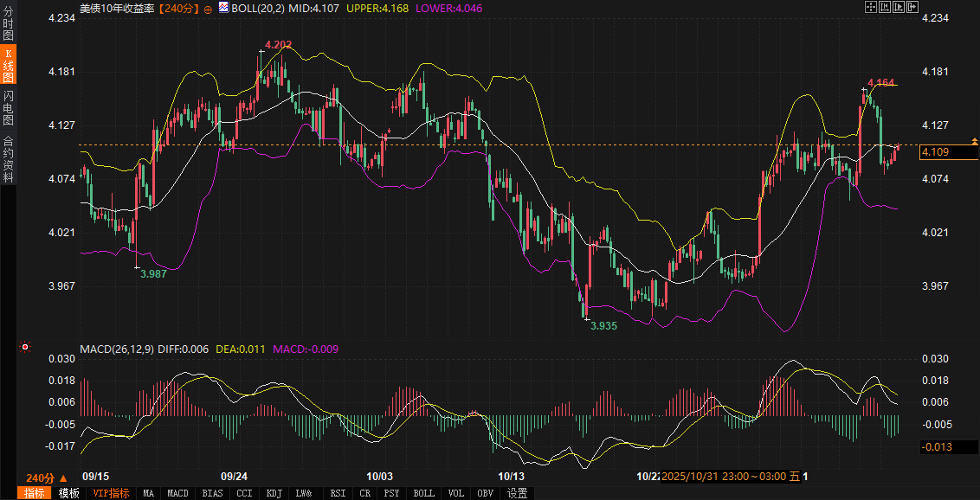This screenshot has width=980, height=500.
Task: Enable the KDJ indicator
Action: [x=274, y=493]
